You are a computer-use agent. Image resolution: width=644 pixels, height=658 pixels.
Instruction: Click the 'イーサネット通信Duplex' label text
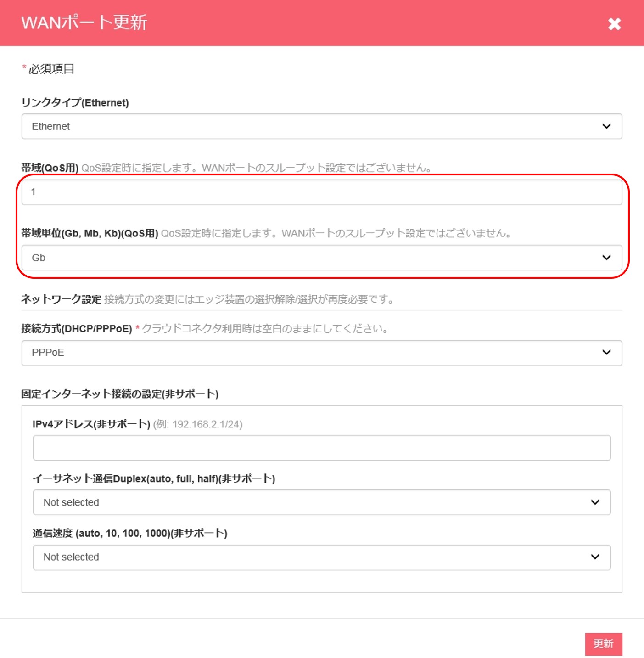pos(154,479)
